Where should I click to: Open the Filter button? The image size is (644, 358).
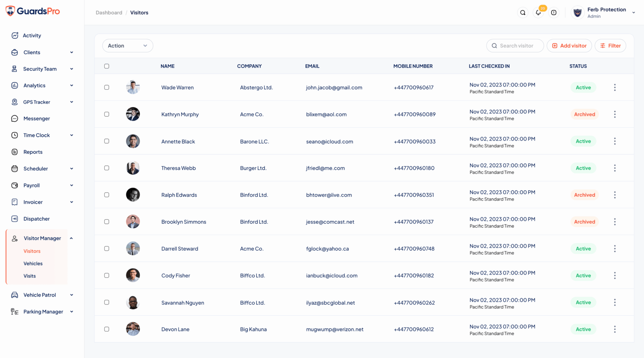pyautogui.click(x=610, y=46)
